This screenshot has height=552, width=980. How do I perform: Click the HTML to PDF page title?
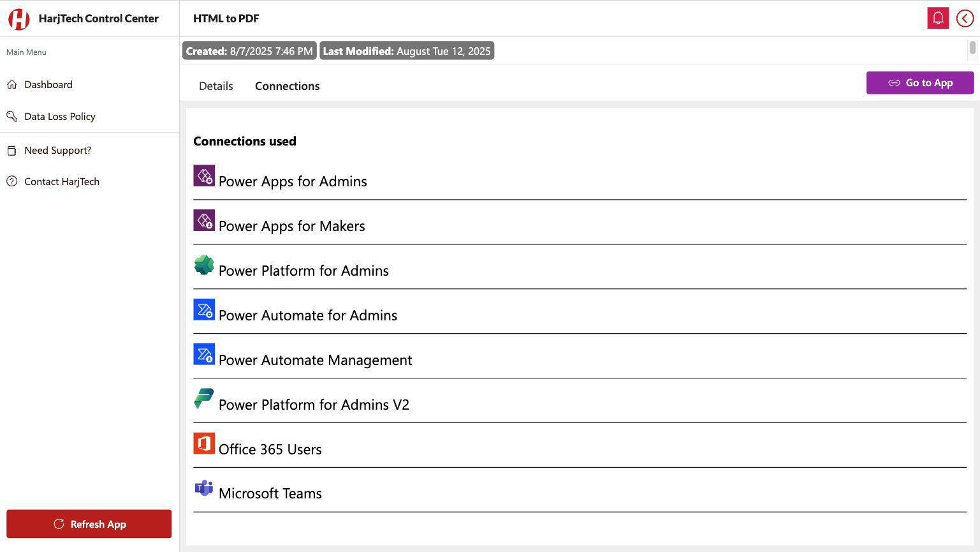(x=226, y=19)
